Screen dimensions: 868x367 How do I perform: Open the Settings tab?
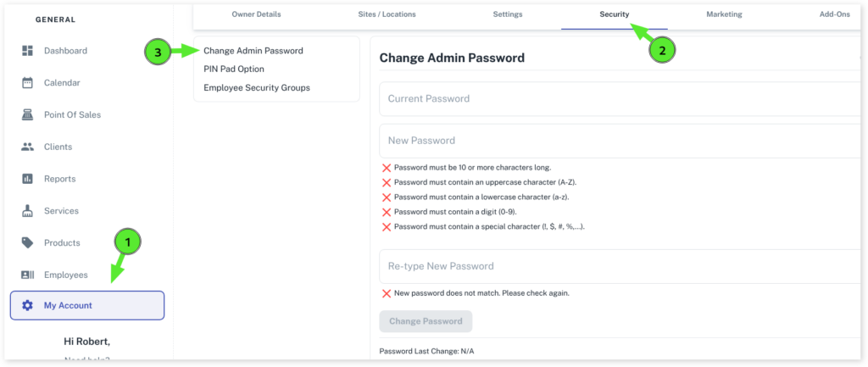(508, 14)
